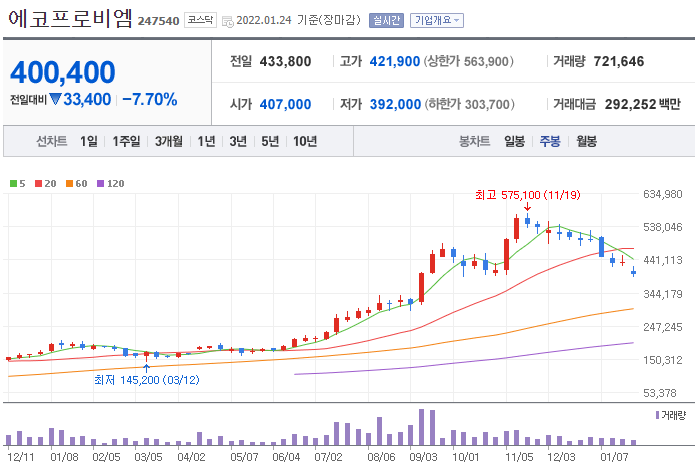Select the 5년 line chart tab
Screen dimensions: 695x474
(x=270, y=141)
